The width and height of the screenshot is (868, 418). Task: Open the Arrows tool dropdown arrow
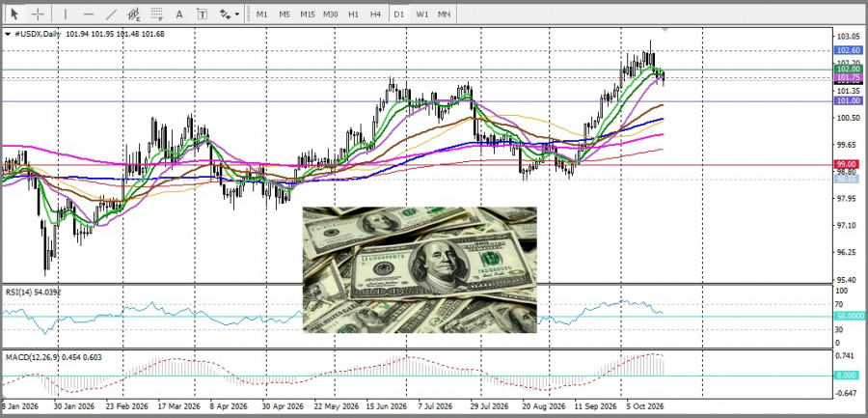[237, 14]
